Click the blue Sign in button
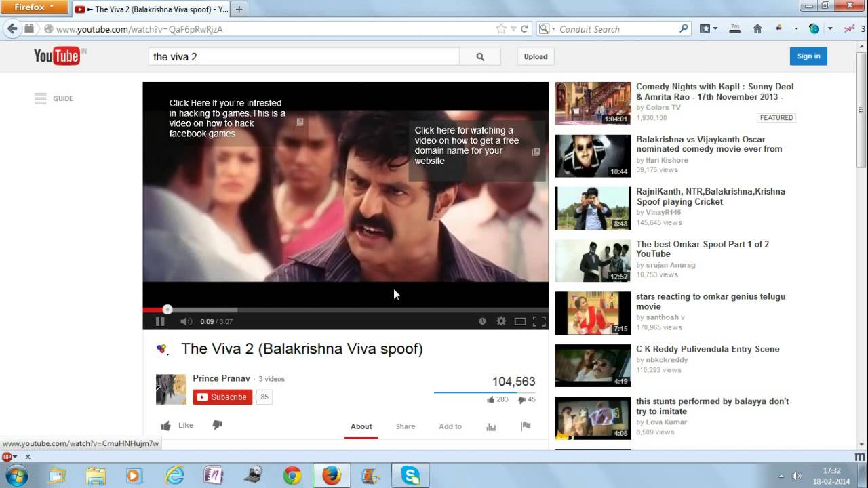 (x=808, y=56)
